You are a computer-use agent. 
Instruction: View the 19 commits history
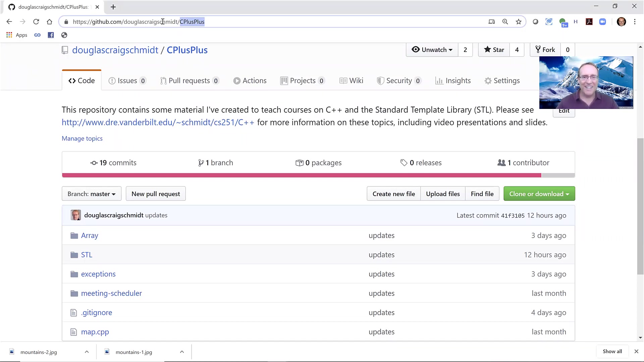point(113,163)
